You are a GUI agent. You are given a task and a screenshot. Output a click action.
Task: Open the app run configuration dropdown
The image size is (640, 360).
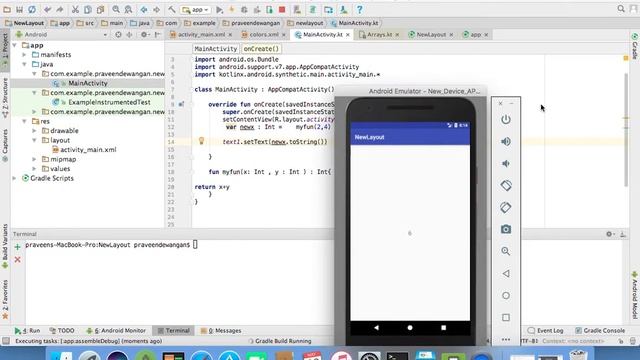coord(196,9)
